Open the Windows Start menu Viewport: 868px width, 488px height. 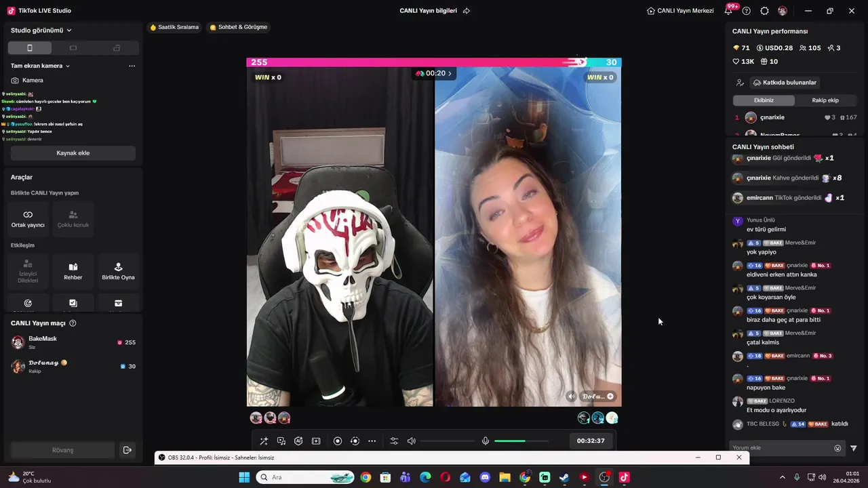[244, 477]
